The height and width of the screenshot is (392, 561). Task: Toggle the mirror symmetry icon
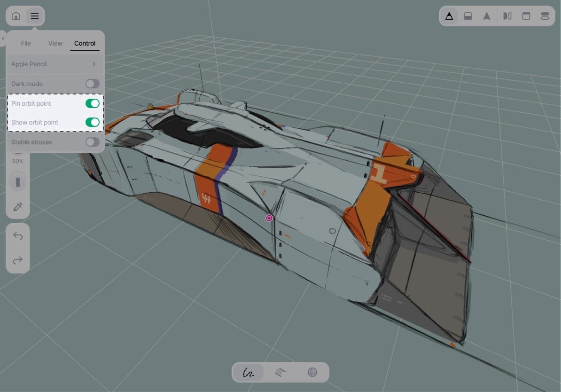click(507, 16)
